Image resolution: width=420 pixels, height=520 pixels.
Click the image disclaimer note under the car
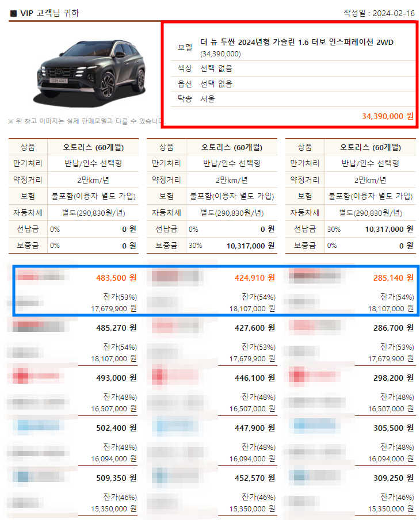[87, 121]
